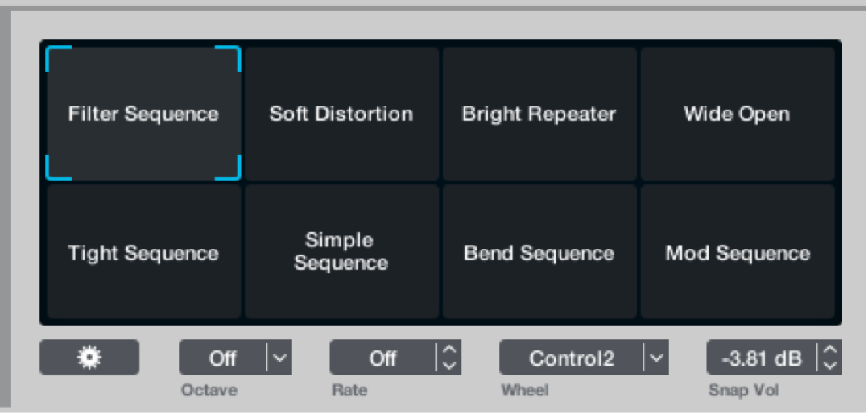Screen dimensions: 868x414
Task: Expand the Octave dropdown arrow
Action: pyautogui.click(x=279, y=358)
